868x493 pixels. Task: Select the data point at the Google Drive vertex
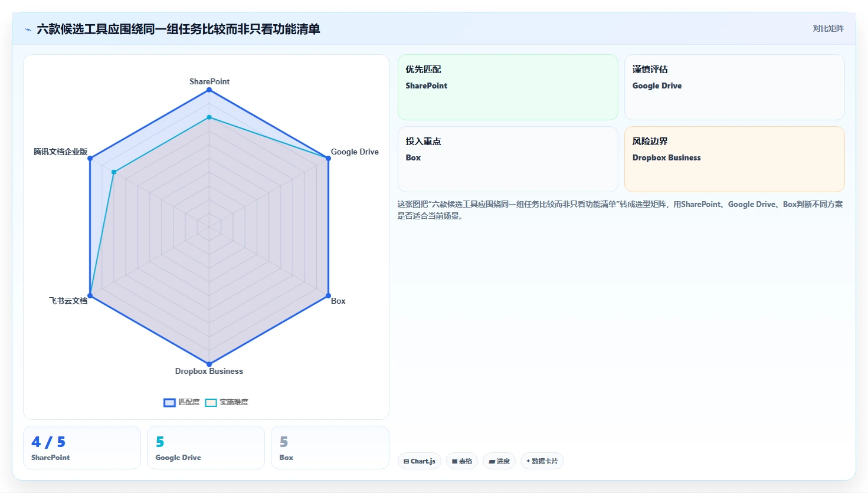[328, 158]
